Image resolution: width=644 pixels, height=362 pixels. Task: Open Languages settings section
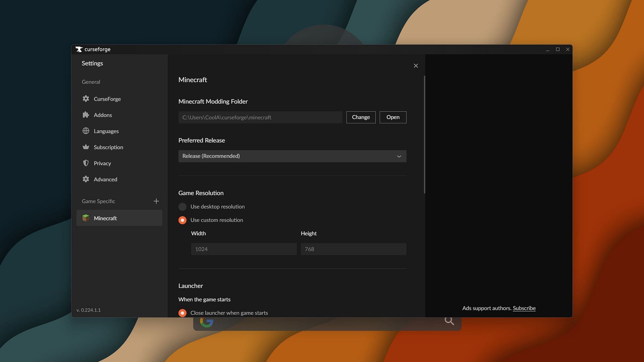tap(119, 131)
